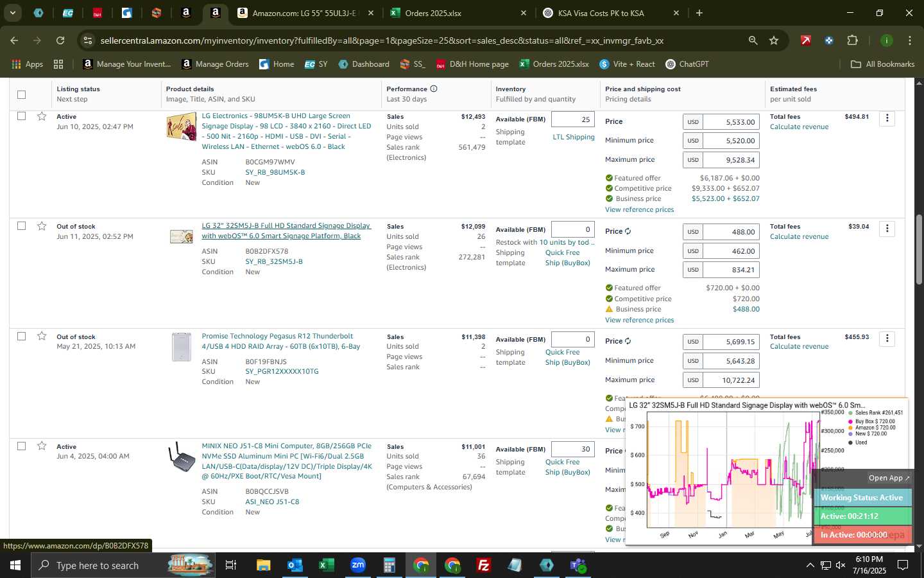Viewport: 924px width, 578px height.
Task: Star the Promise Pegasus R12 listing
Action: [42, 336]
